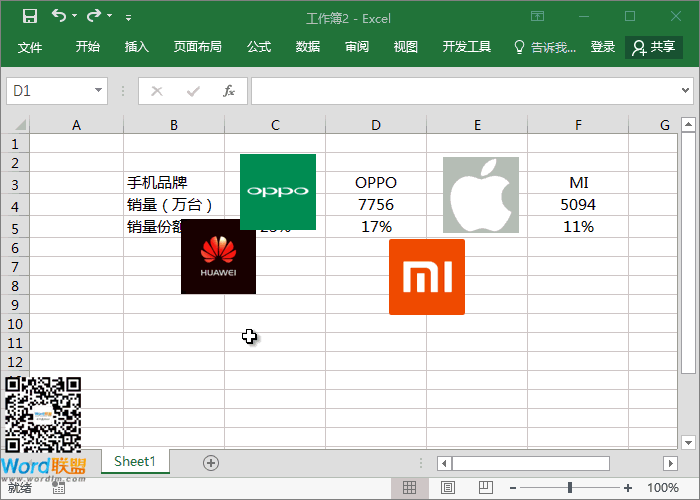Screen dimensions: 700x500
Task: Switch to the 视图 ribbon tab
Action: pyautogui.click(x=405, y=46)
